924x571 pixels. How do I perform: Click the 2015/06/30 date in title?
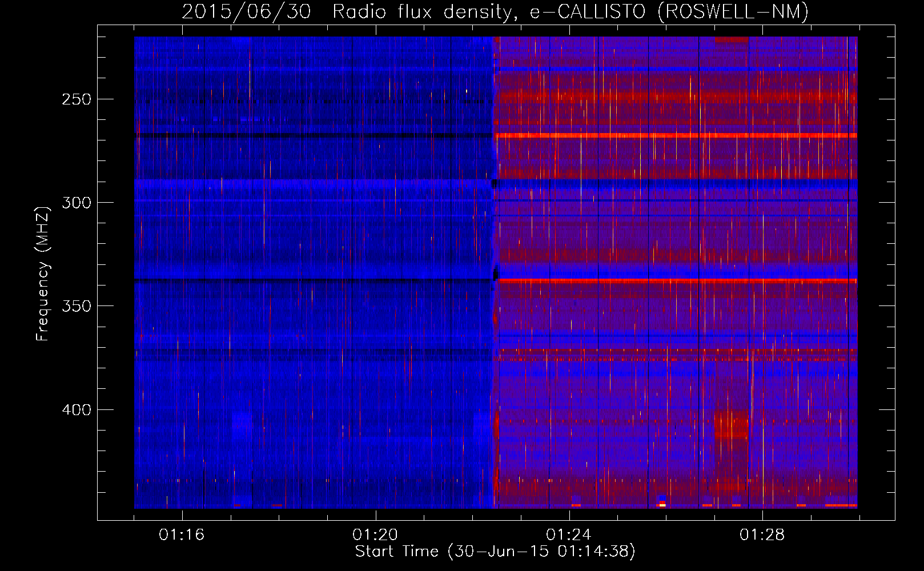[246, 11]
